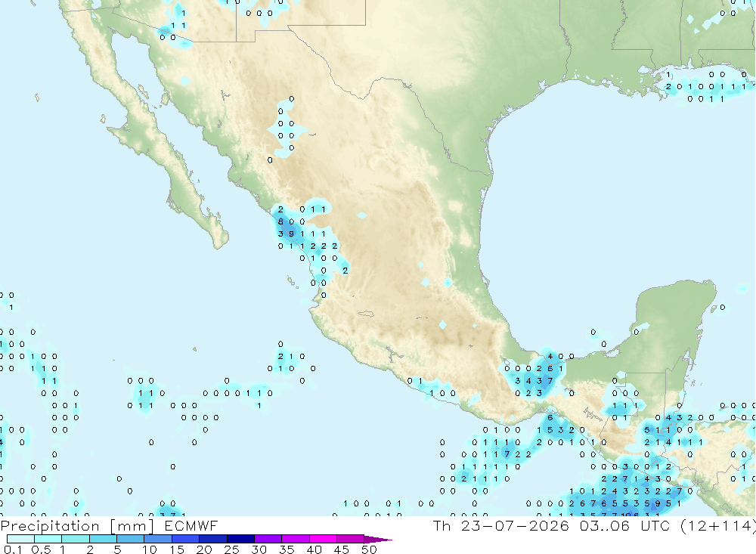Select the 45–50 mm dark magenta legend swatch
The width and height of the screenshot is (756, 554).
tap(351, 539)
